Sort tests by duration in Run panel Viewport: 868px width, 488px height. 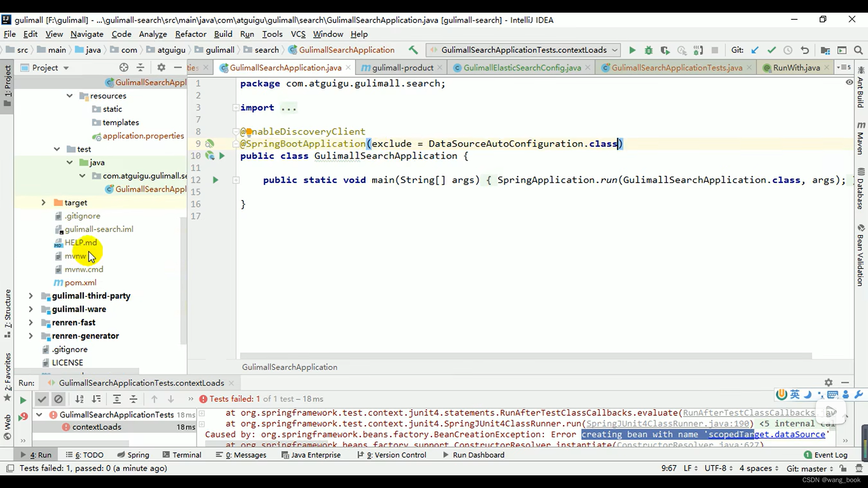point(96,399)
